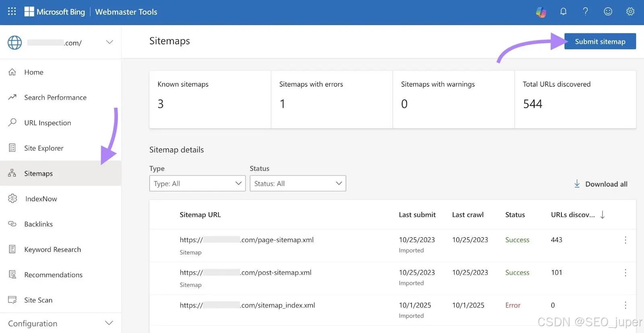The height and width of the screenshot is (333, 644).
Task: Sort by URLs discovered arrow
Action: coord(603,215)
